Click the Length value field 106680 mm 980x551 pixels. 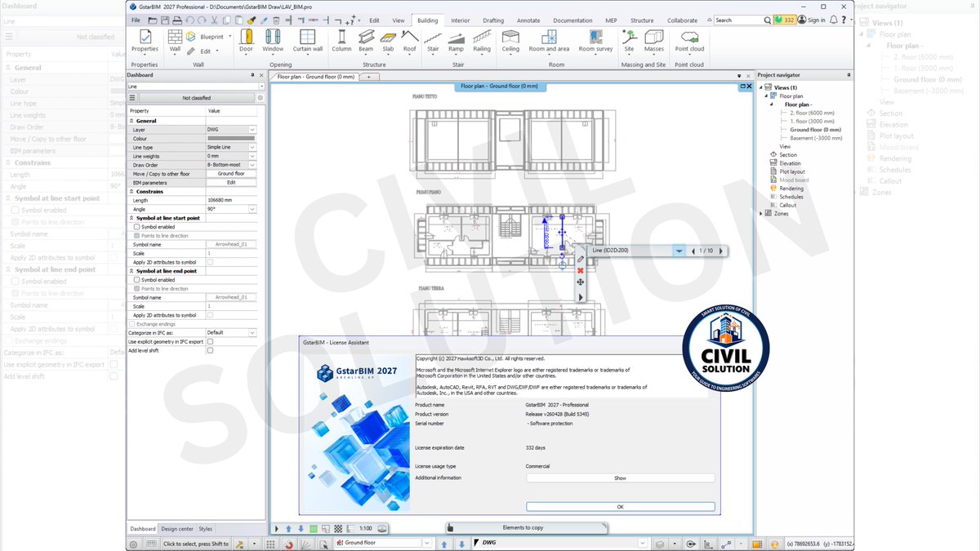[x=231, y=200]
